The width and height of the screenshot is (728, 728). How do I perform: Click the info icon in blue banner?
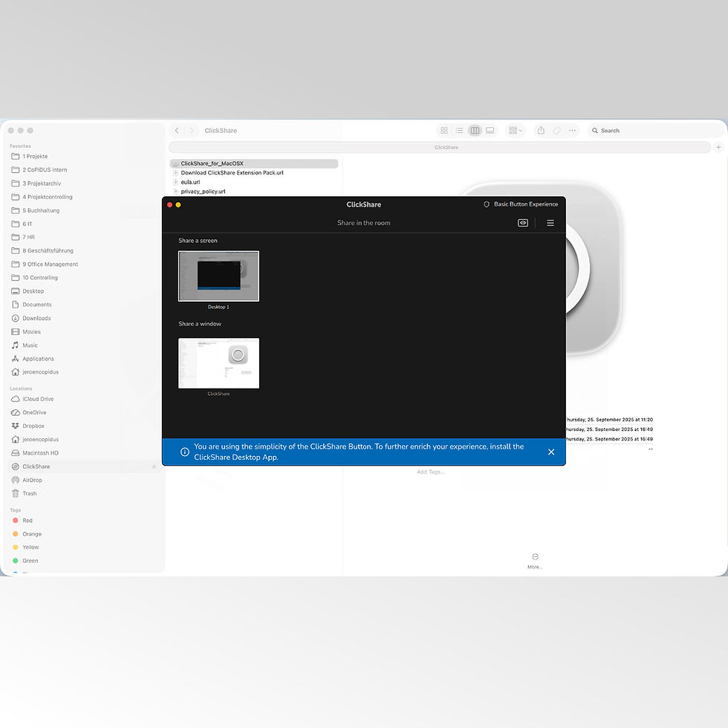point(185,452)
